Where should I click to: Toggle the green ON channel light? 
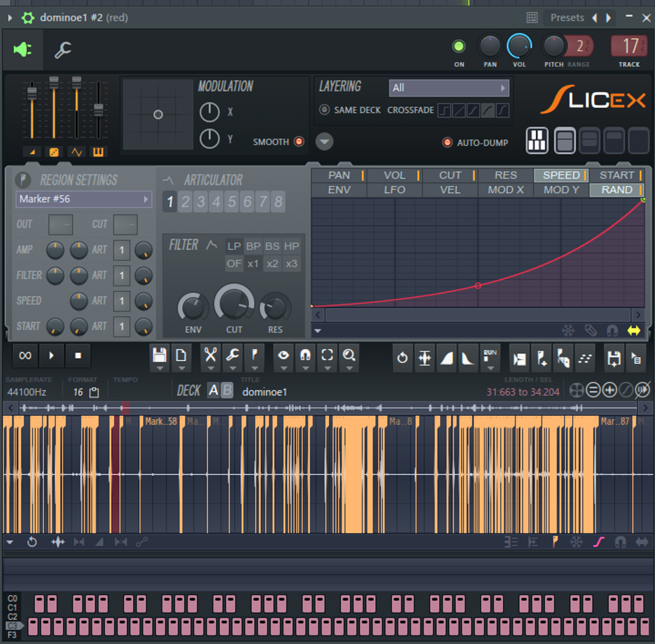pos(459,47)
